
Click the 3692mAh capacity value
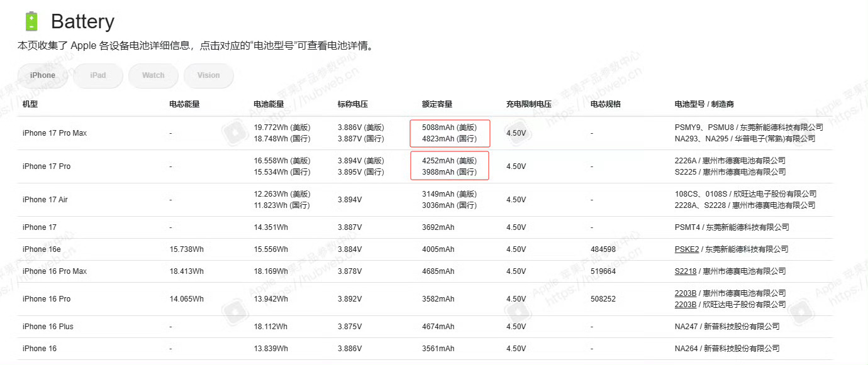(x=438, y=227)
